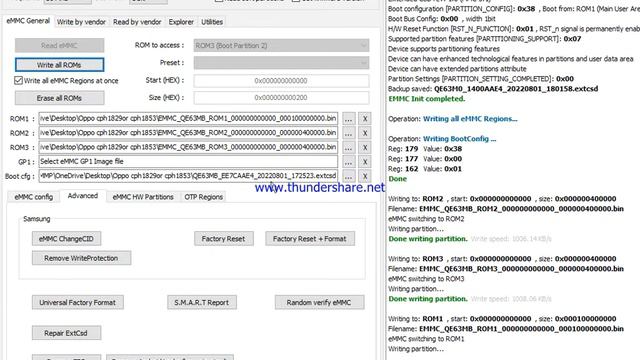This screenshot has width=640, height=360.
Task: Open the Write by vendor tab
Action: tap(81, 22)
